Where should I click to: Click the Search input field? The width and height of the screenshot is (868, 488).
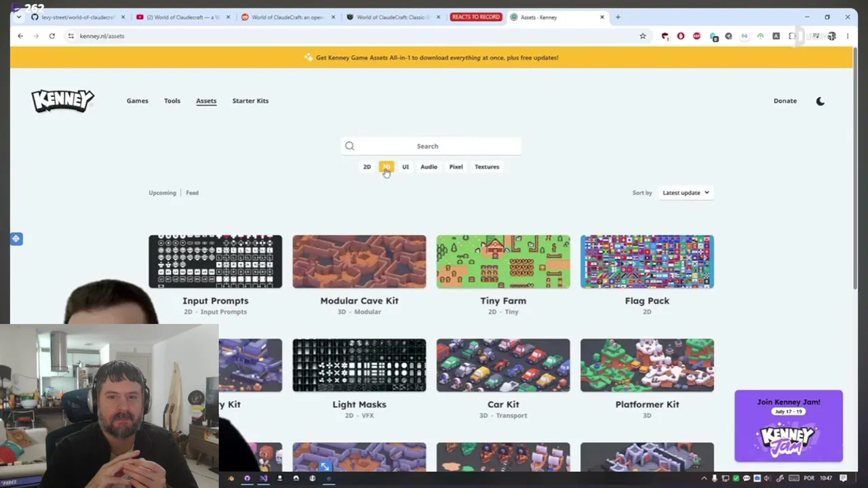(x=431, y=146)
